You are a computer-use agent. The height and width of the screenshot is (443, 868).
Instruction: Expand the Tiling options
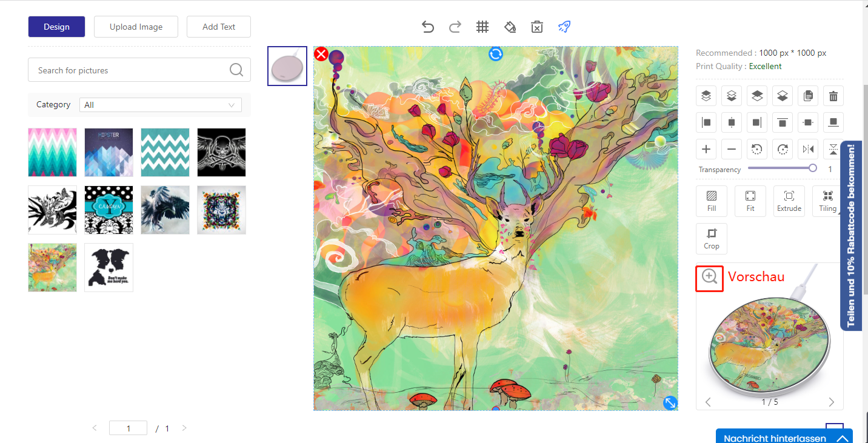point(827,201)
